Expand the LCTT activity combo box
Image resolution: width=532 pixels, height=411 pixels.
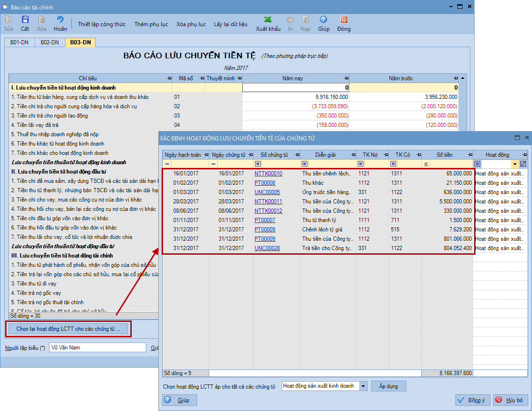[363, 386]
